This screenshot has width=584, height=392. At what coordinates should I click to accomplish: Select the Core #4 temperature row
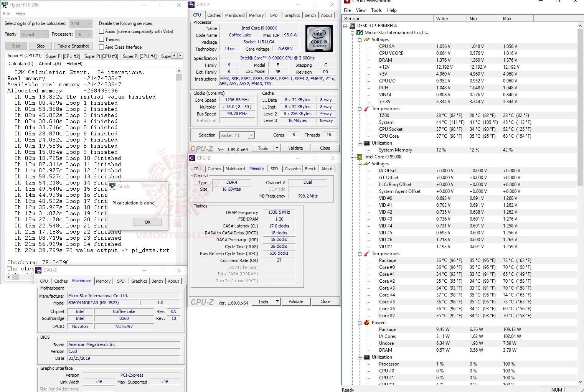[459, 295]
